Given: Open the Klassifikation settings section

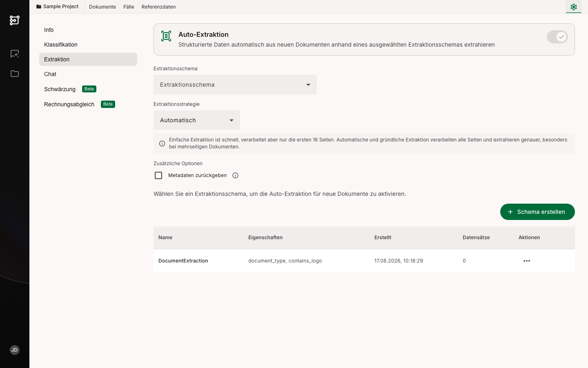Looking at the screenshot, I should (88, 45).
